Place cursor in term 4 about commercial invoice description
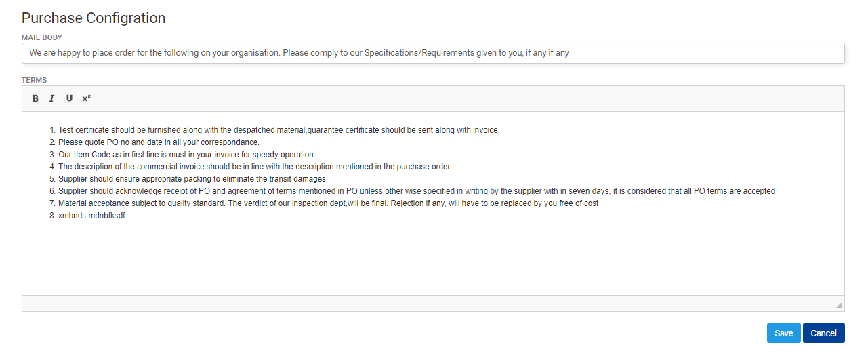This screenshot has height=364, width=868. 254,167
